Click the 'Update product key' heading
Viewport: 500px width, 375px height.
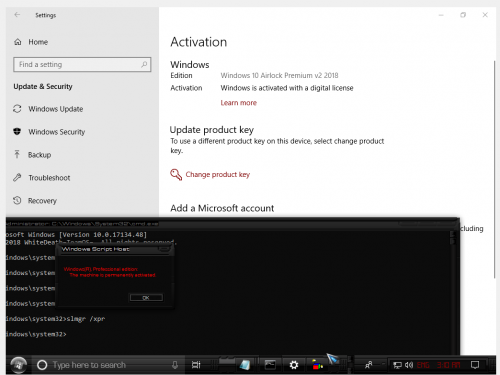pos(212,130)
